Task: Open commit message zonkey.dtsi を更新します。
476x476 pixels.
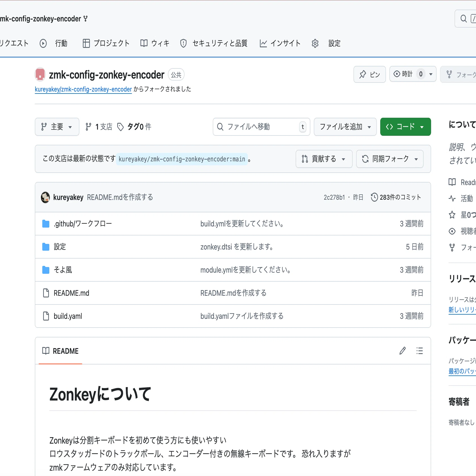Action: pos(237,247)
